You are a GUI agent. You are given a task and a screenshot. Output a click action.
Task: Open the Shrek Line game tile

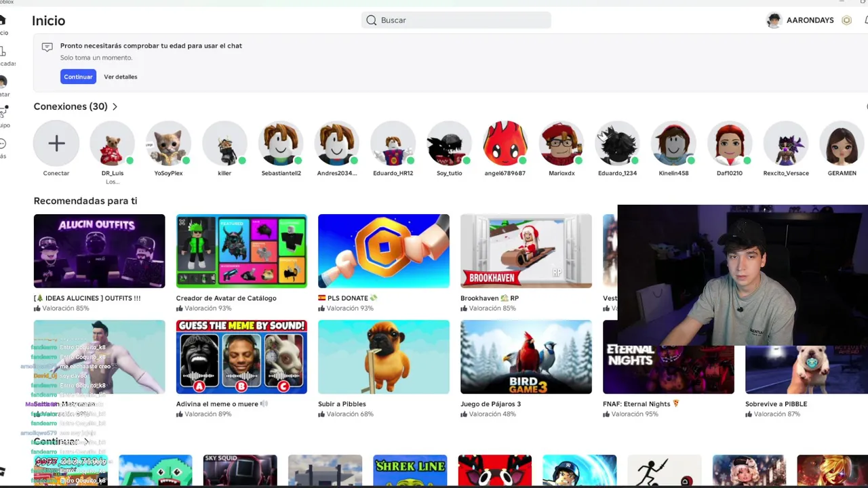[x=410, y=470]
